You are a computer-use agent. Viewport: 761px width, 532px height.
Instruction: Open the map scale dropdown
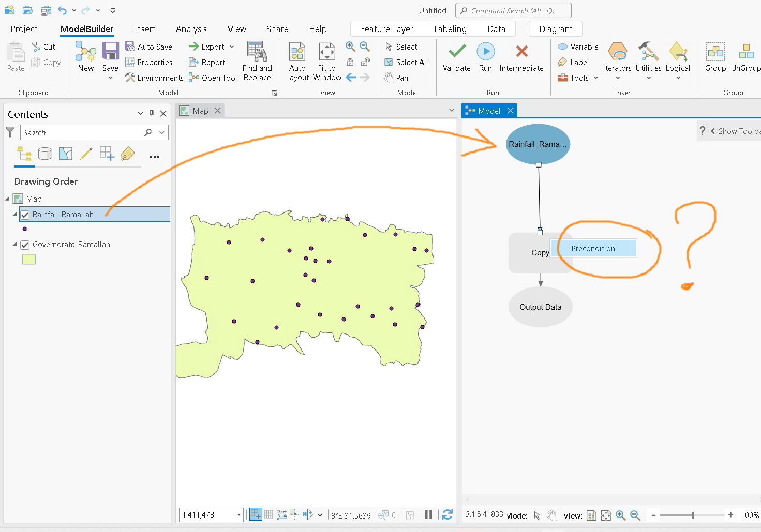tap(240, 514)
